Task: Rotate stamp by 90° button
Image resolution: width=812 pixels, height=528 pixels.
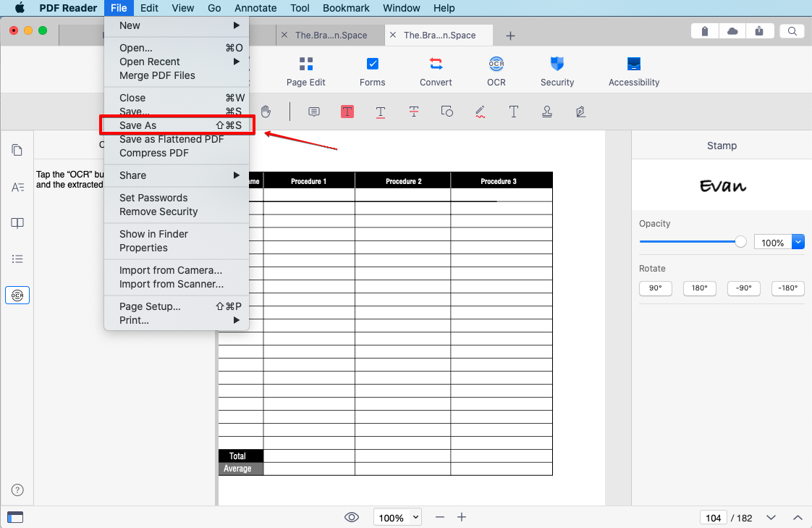Action: 655,288
